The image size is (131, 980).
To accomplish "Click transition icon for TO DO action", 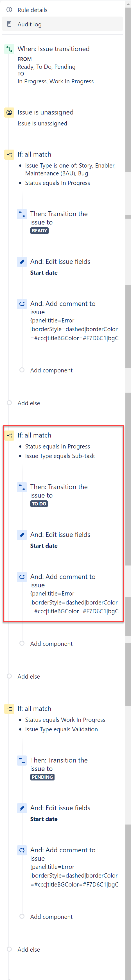I will click(22, 487).
